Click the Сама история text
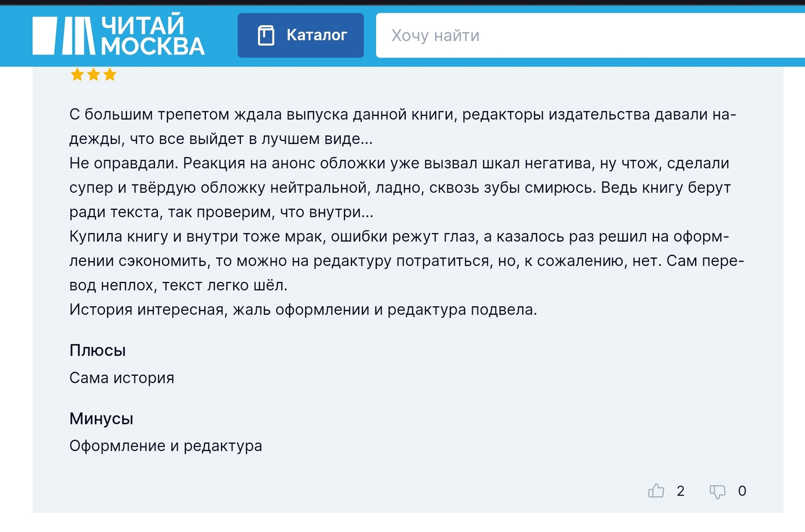This screenshot has height=532, width=805. click(122, 378)
